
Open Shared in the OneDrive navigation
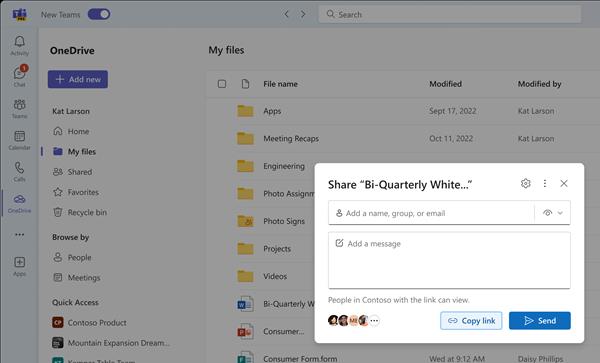tap(72, 172)
